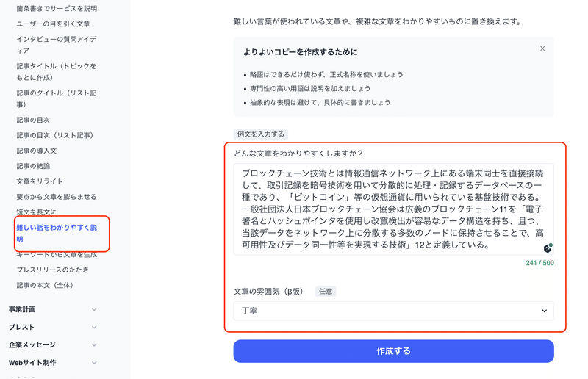Open 記事の目次 sidebar item

[x=33, y=120]
